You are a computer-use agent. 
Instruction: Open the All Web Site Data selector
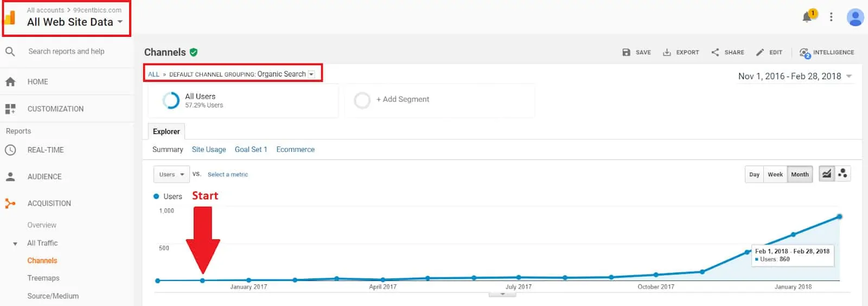[75, 22]
